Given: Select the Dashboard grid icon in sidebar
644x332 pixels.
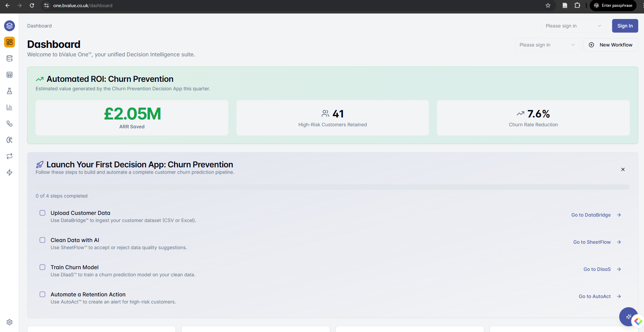Looking at the screenshot, I should tap(9, 42).
